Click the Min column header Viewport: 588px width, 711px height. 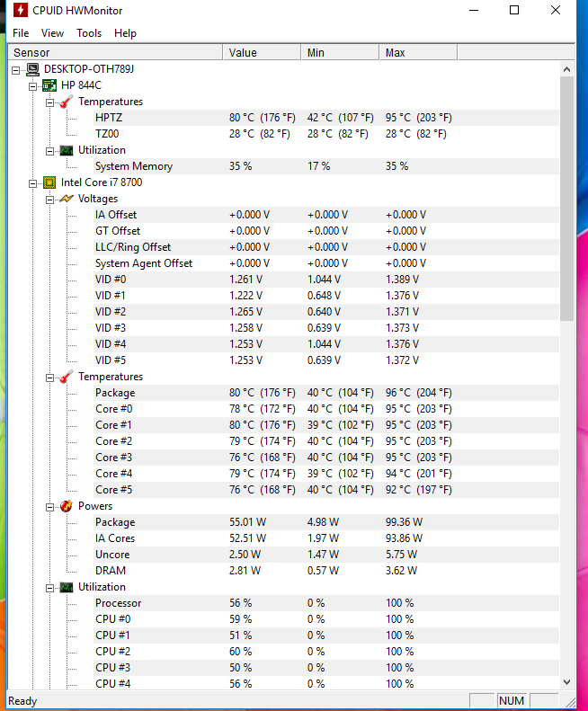click(340, 53)
